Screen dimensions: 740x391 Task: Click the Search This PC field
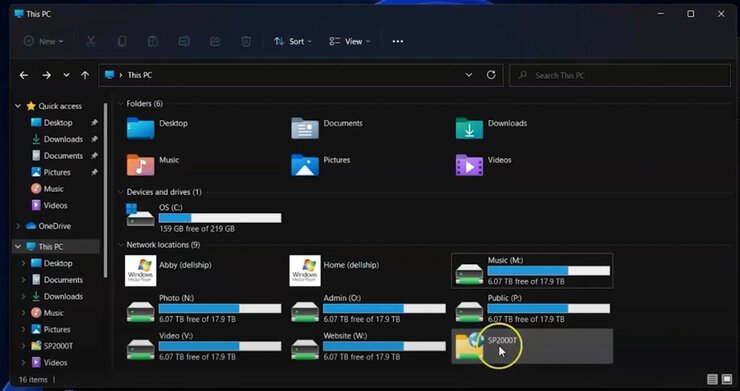[620, 75]
